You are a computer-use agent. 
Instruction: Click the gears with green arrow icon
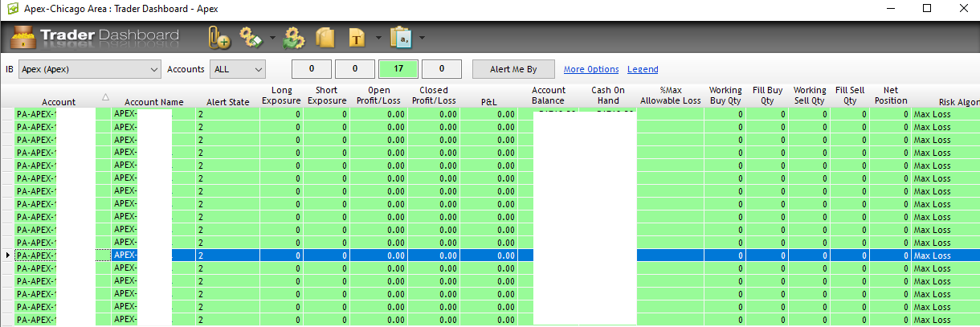tap(295, 38)
